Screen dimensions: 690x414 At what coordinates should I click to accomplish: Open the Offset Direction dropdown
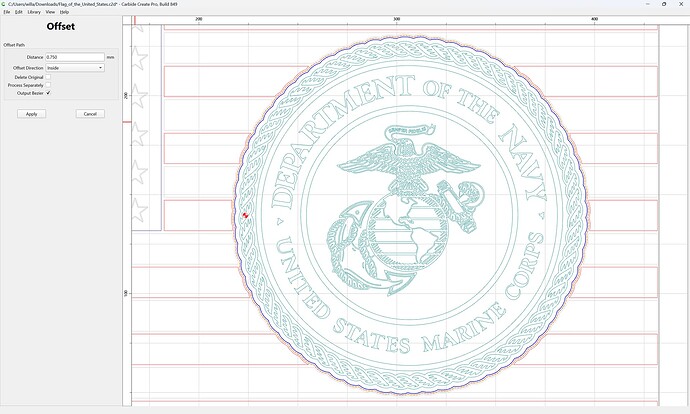pyautogui.click(x=75, y=68)
